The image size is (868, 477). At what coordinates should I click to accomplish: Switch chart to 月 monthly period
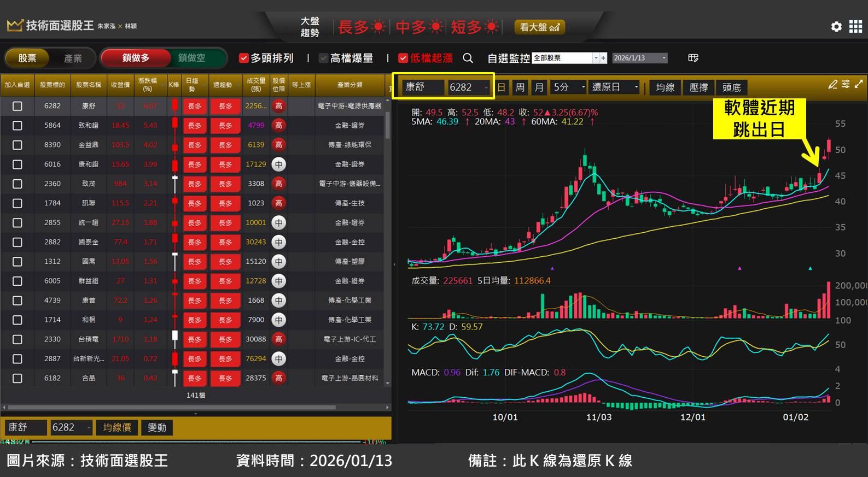[x=539, y=87]
